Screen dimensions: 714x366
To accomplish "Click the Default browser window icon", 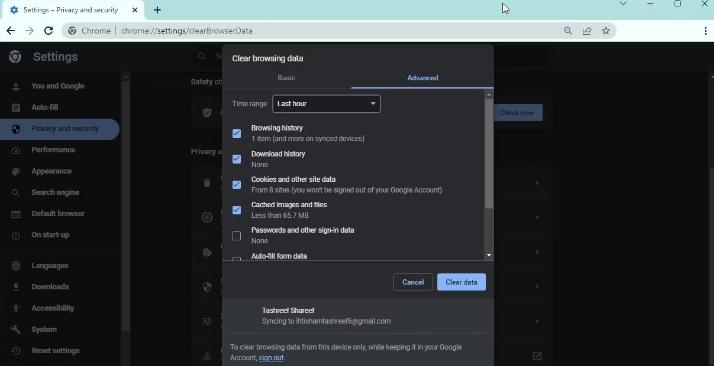I will pyautogui.click(x=16, y=214).
